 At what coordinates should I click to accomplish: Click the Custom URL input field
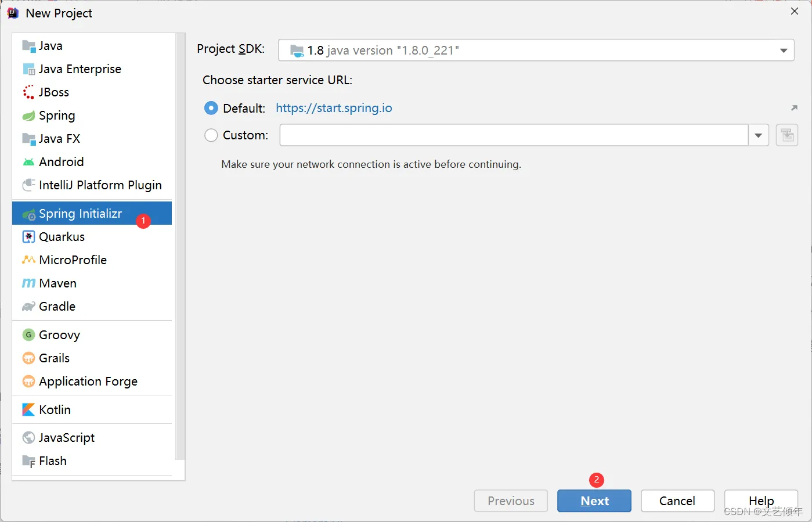pyautogui.click(x=514, y=135)
